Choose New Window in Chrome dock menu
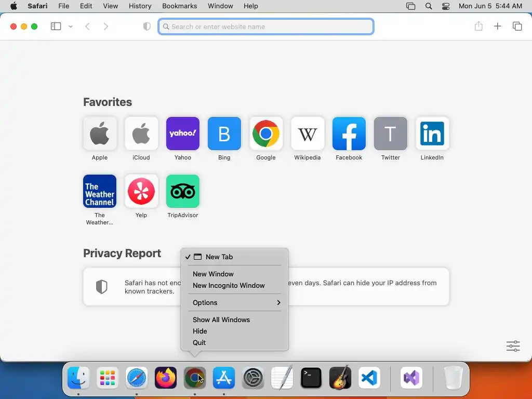Viewport: 532px width, 399px height. pyautogui.click(x=234, y=274)
